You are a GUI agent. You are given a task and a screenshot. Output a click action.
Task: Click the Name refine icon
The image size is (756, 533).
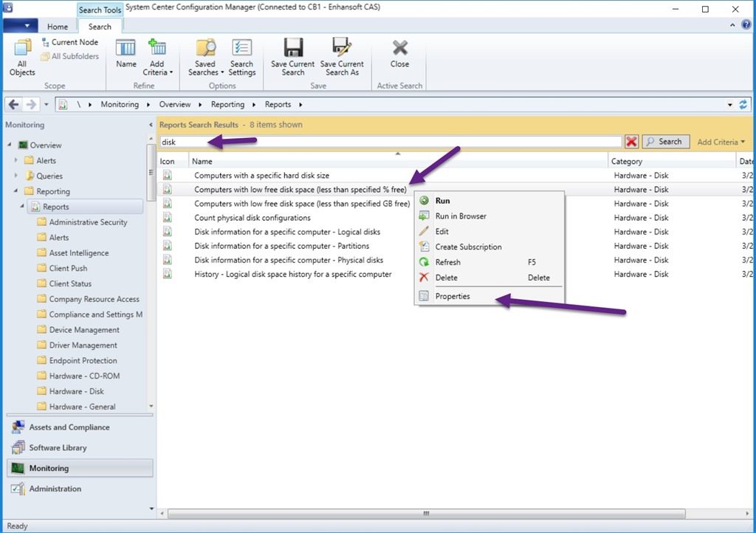tap(126, 53)
